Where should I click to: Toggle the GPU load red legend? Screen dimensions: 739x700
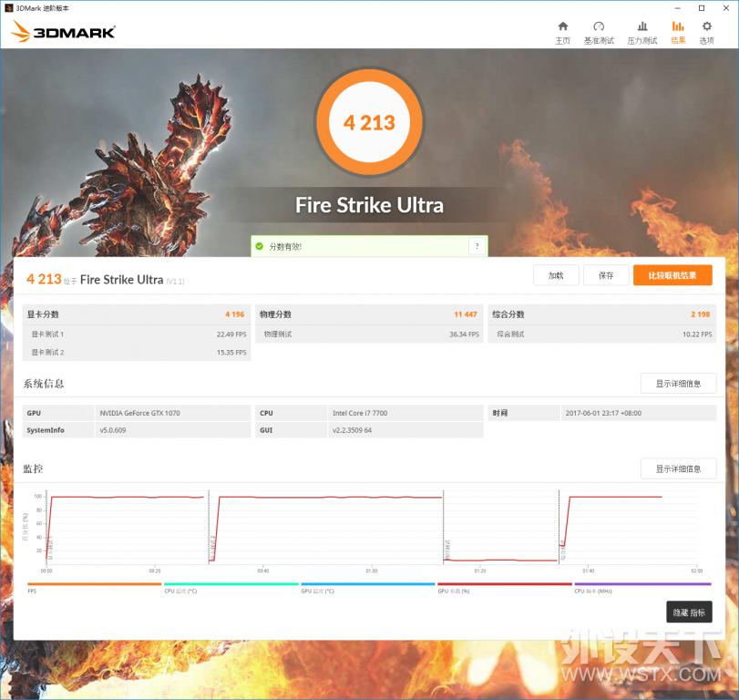(x=504, y=584)
